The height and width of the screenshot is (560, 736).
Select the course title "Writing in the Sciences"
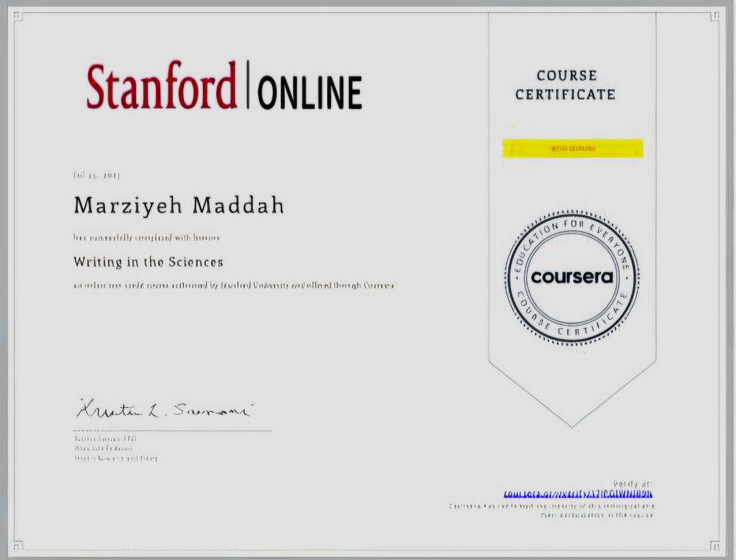pyautogui.click(x=149, y=262)
